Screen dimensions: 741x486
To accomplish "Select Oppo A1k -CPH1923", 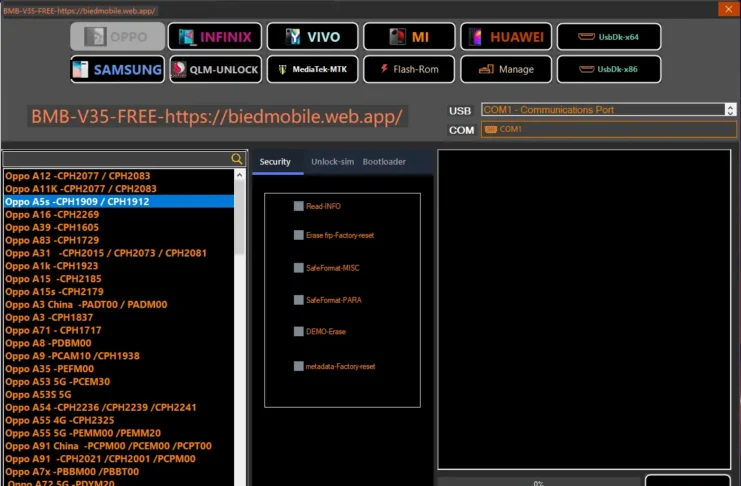I will [x=119, y=266].
